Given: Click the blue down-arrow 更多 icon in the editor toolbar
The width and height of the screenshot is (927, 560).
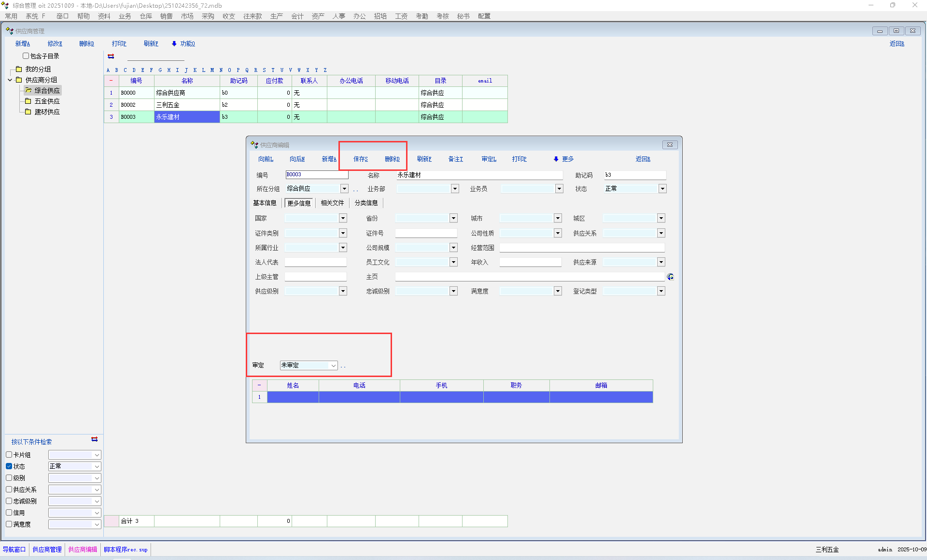Looking at the screenshot, I should pos(556,159).
